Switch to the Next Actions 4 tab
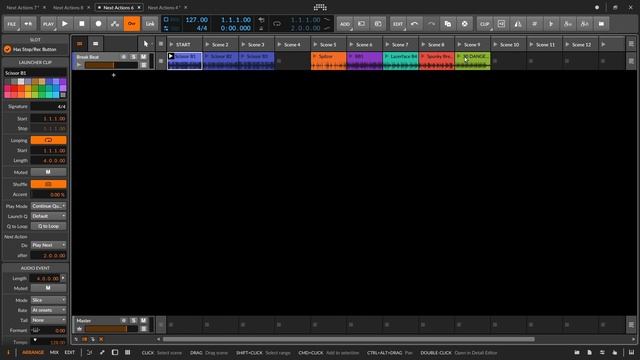 click(164, 7)
